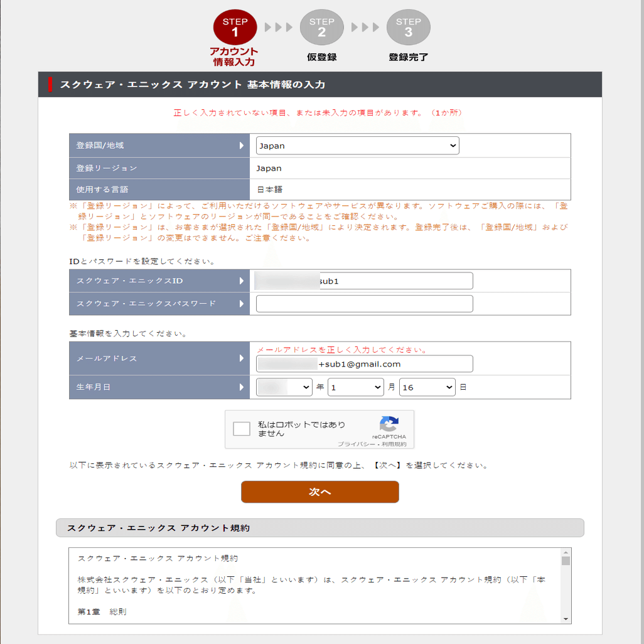Image resolution: width=644 pixels, height=644 pixels.
Task: Click the STEP 2 circle indicator
Action: (x=321, y=27)
